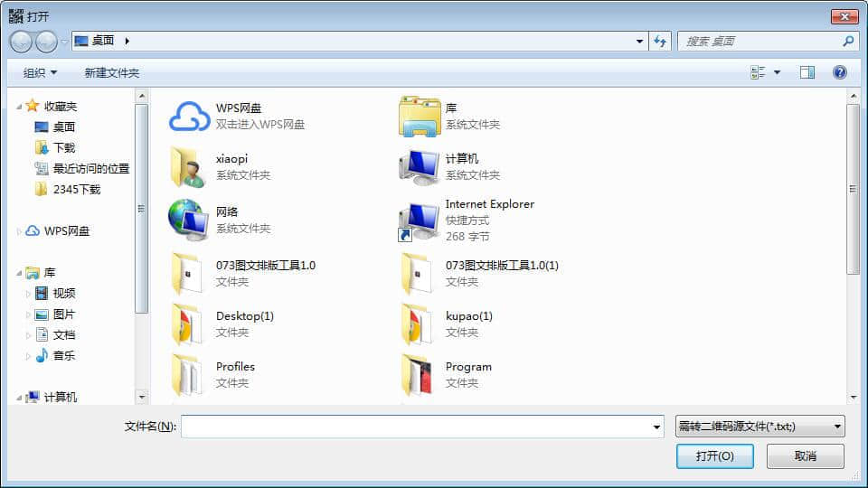Click the file list scroll down arrow
This screenshot has height=488, width=868.
point(853,398)
